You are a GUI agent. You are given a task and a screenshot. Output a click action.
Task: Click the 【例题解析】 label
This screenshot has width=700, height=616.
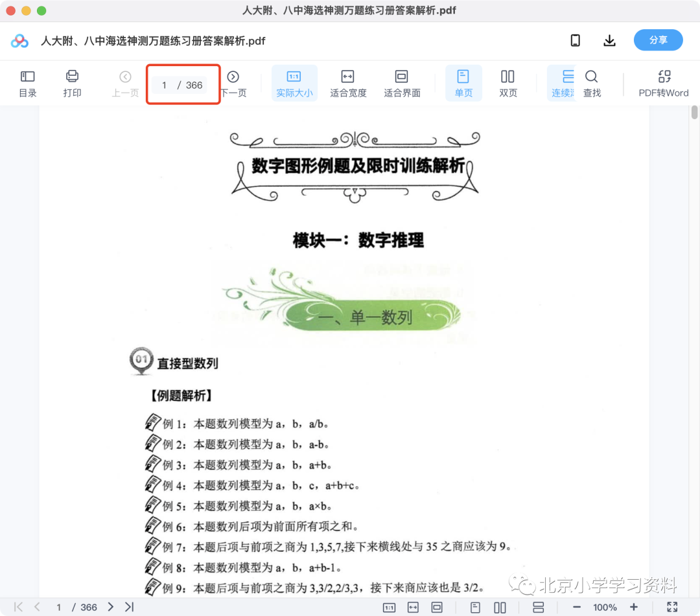(x=181, y=396)
